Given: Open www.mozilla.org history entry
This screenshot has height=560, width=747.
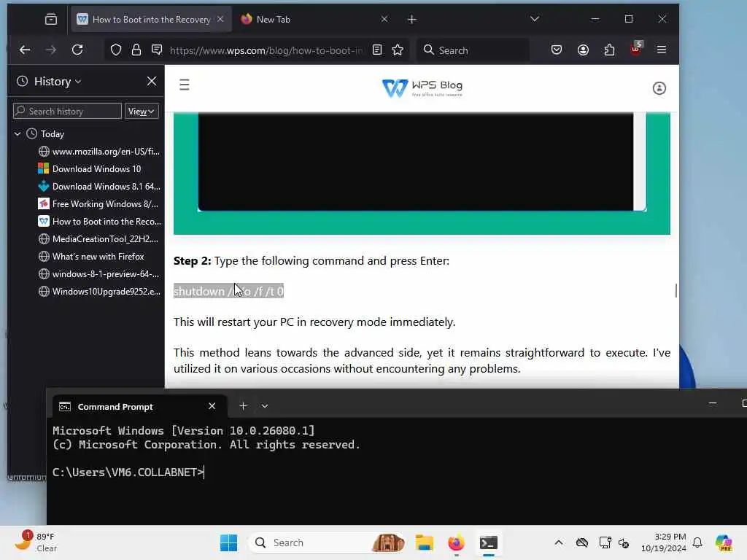Looking at the screenshot, I should point(99,152).
